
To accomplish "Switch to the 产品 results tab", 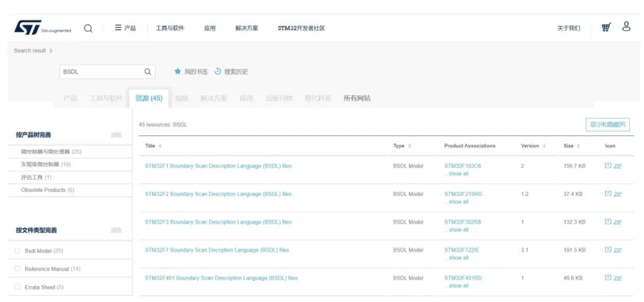I will pyautogui.click(x=70, y=98).
